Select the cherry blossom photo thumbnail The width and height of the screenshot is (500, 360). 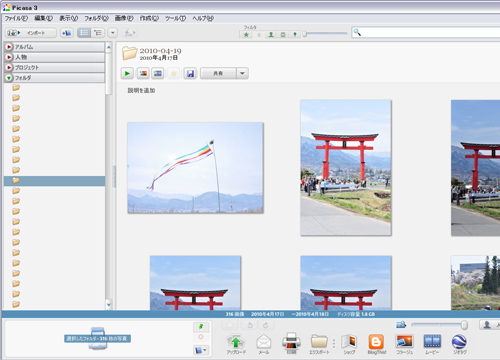[x=475, y=283]
